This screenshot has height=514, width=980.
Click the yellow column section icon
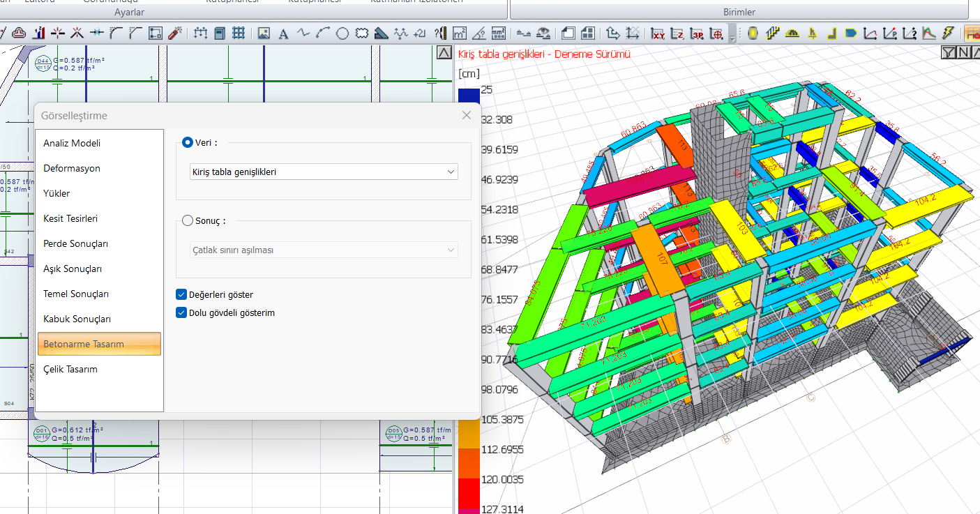[x=753, y=33]
